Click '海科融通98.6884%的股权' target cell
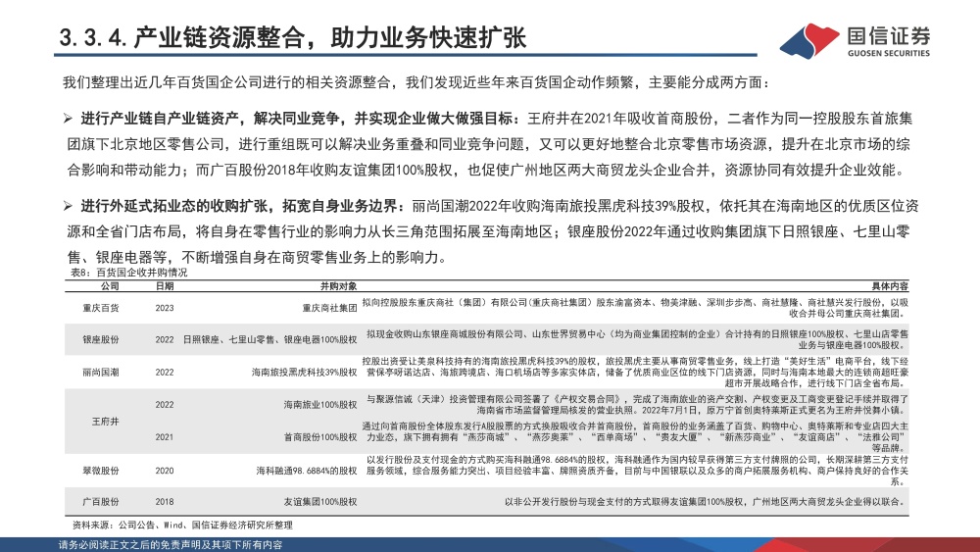Viewport: 980px width, 552px height. (x=306, y=470)
